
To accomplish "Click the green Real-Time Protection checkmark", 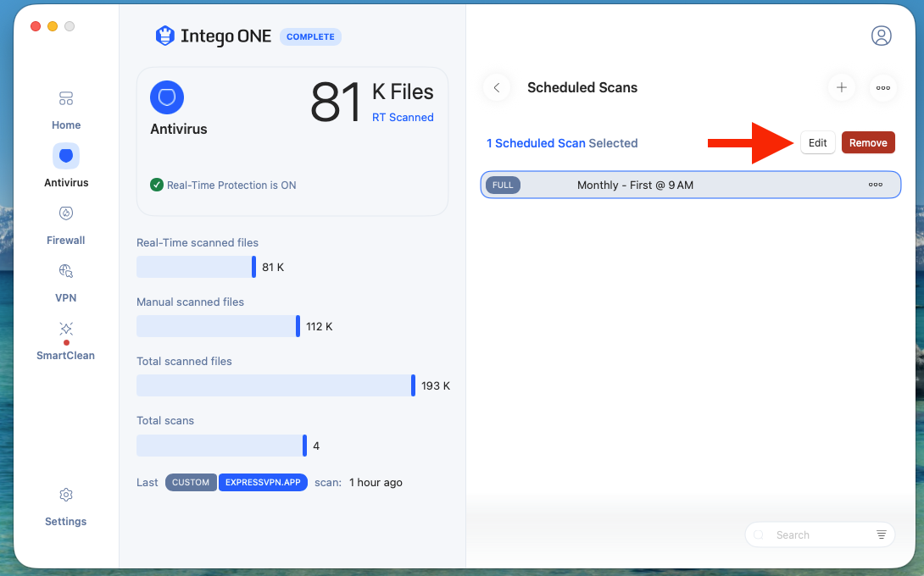I will pyautogui.click(x=157, y=185).
